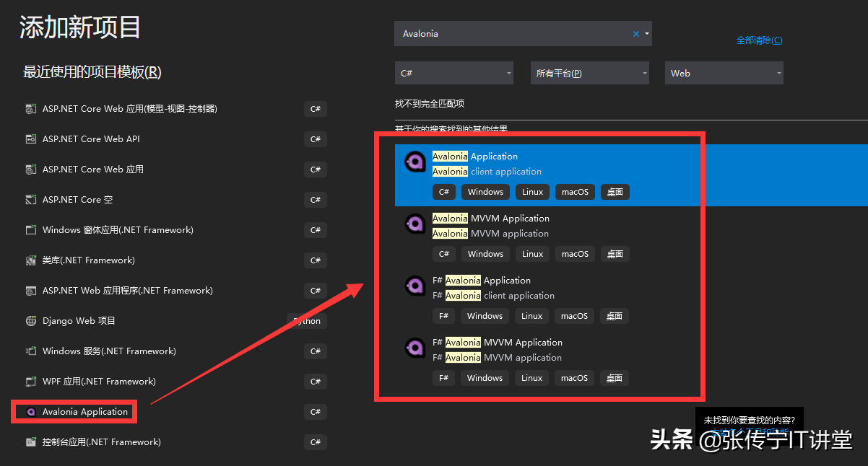Screen dimensions: 868x466
Task: Click the C# tag beside 控制台应用
Action: [x=316, y=442]
